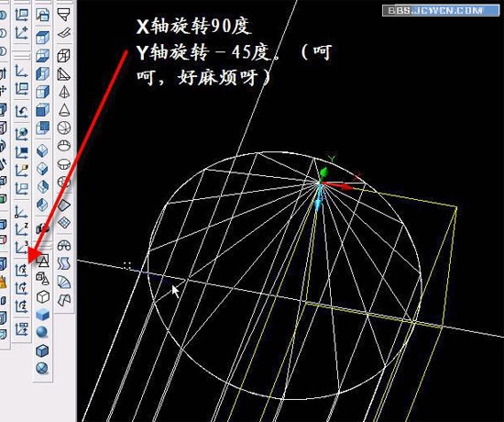Select the Move UCS origin tool

(22, 33)
